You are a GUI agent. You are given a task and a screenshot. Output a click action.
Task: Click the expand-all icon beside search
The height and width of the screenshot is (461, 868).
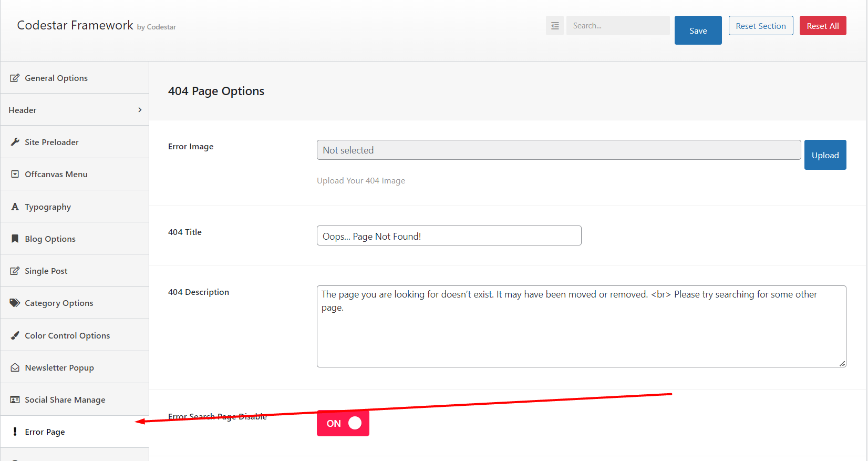(555, 26)
